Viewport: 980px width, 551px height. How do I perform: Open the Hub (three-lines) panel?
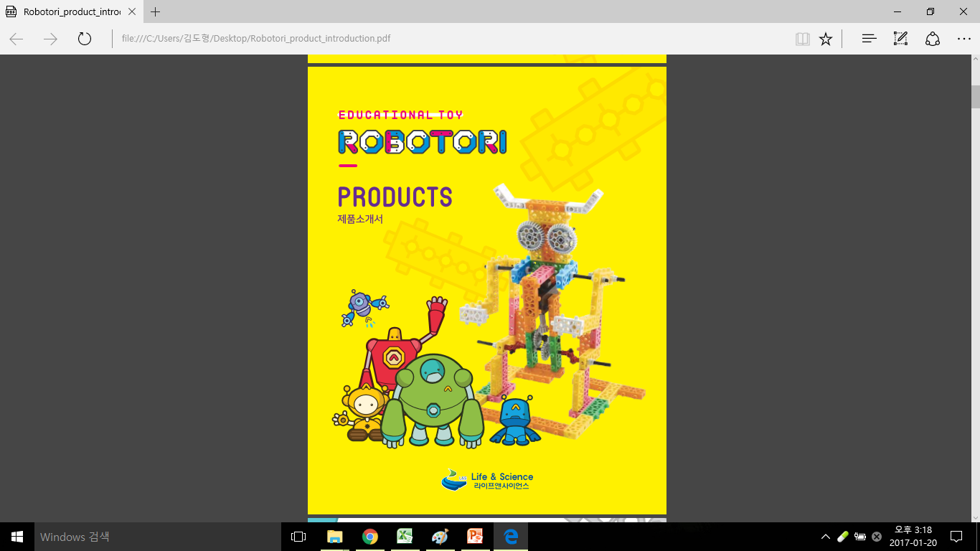869,39
